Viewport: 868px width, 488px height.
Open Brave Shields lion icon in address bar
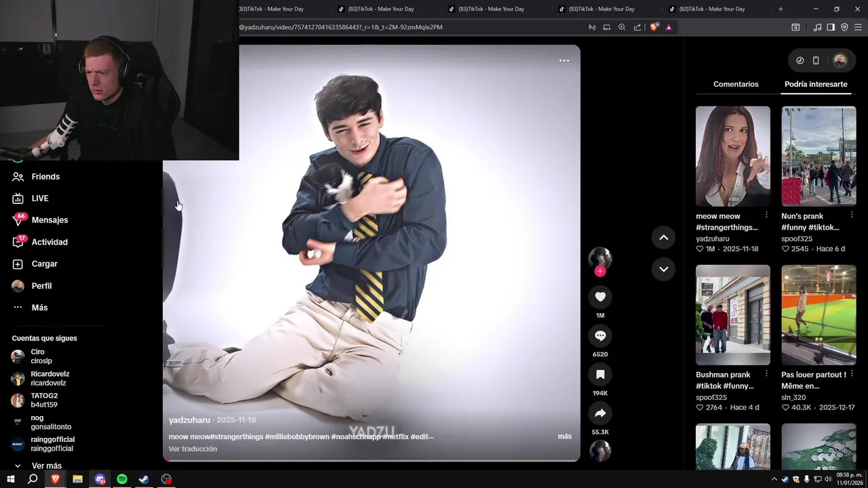coord(654,27)
